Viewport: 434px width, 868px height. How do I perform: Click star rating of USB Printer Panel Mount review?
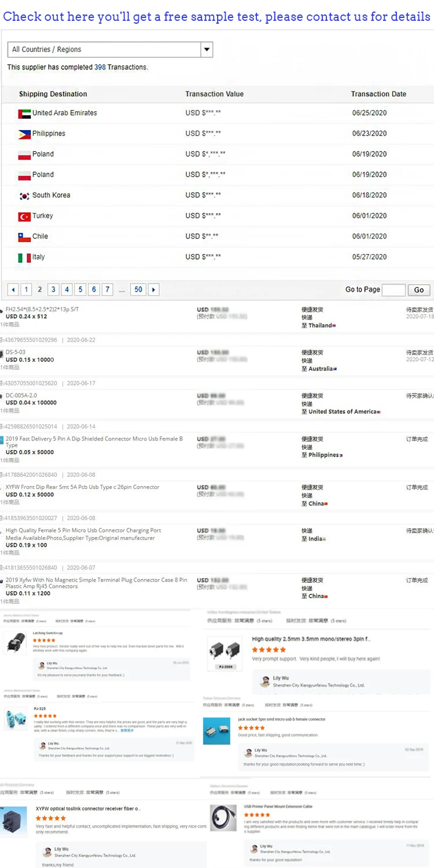point(257,815)
